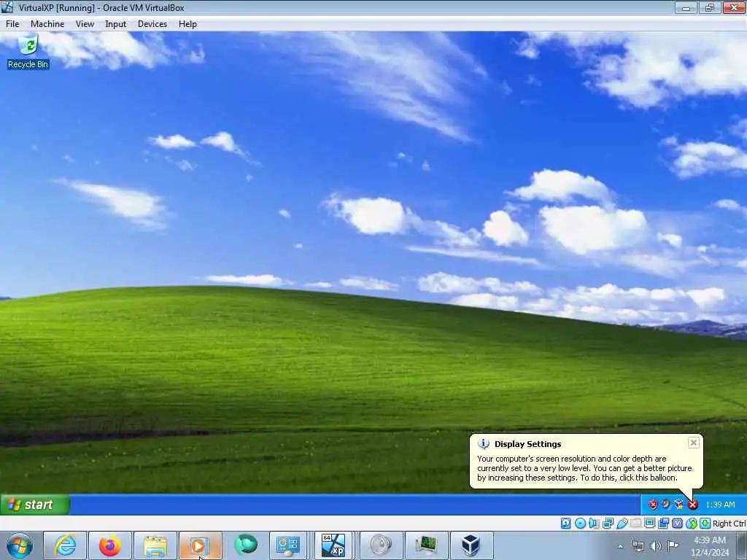747x560 pixels.
Task: Click the green round app taskbar icon
Action: (x=245, y=545)
